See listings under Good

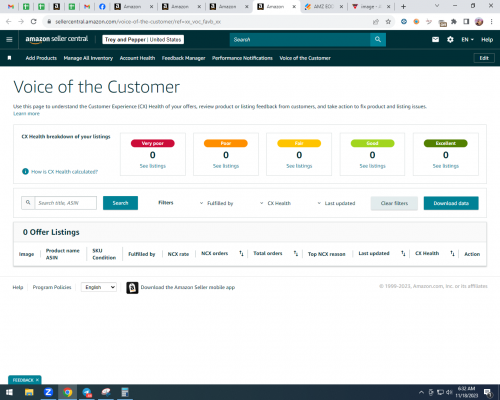(372, 166)
